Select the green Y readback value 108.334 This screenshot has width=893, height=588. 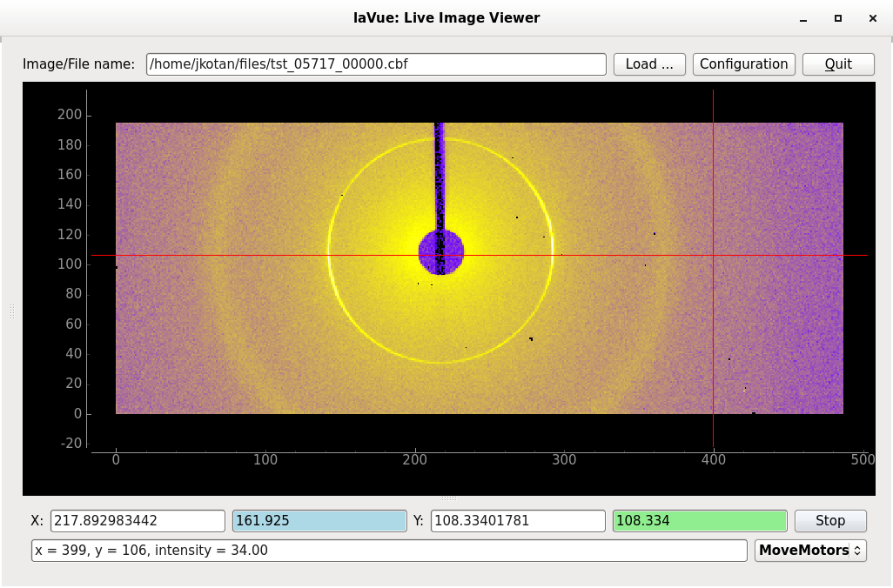point(700,521)
